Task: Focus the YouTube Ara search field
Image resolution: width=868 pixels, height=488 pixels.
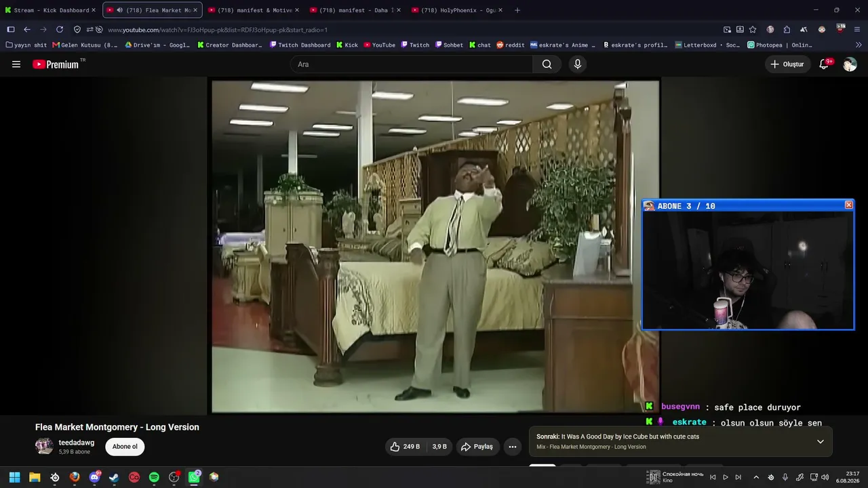Action: pyautogui.click(x=412, y=64)
